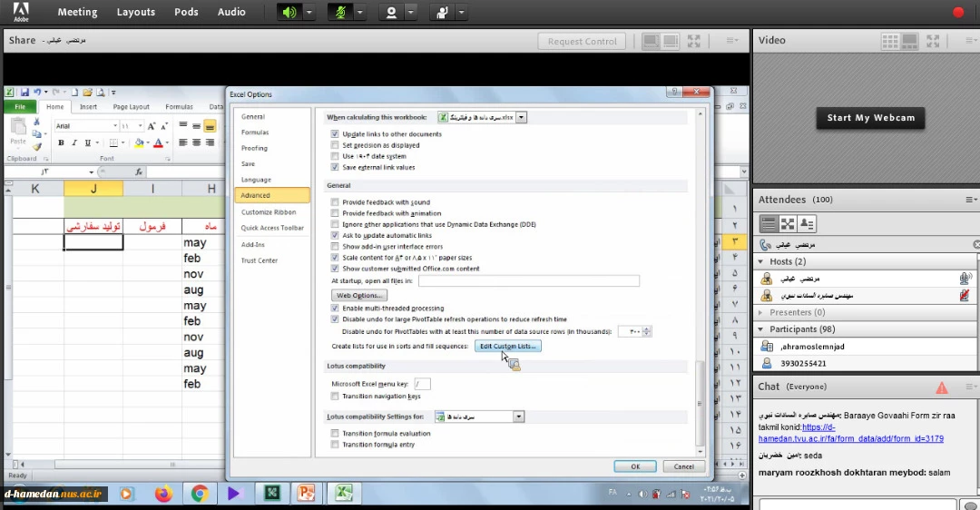This screenshot has width=980, height=510.
Task: Click the PivotTable rows number spinner
Action: pyautogui.click(x=647, y=331)
